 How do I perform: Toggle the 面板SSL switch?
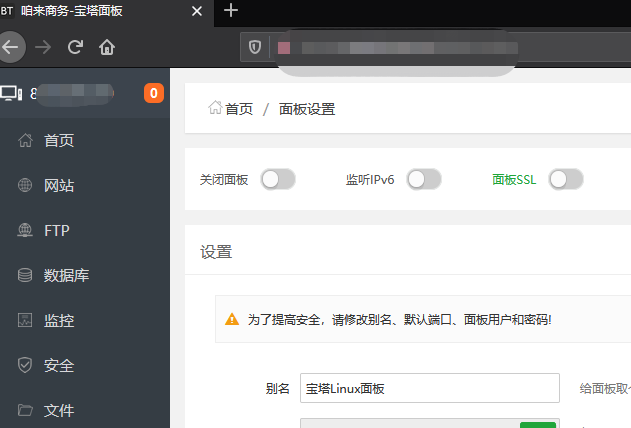[566, 179]
